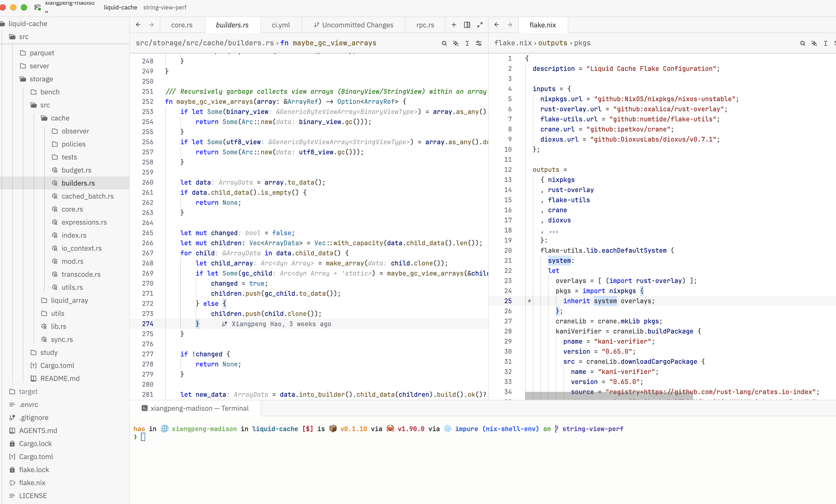
Task: Open sparkle assist icon in flake.nix toolbar
Action: coord(814,43)
